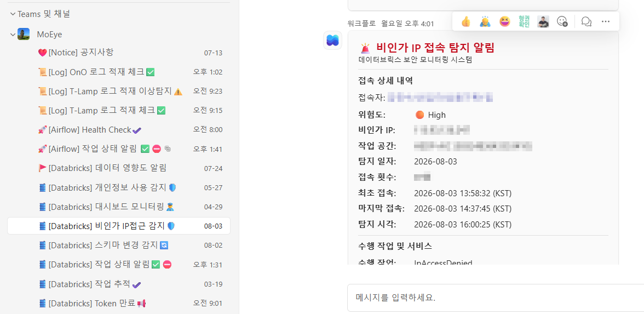644x314 pixels.
Task: Open [Databricks] 작업 상태 알림 channel
Action: click(x=119, y=265)
